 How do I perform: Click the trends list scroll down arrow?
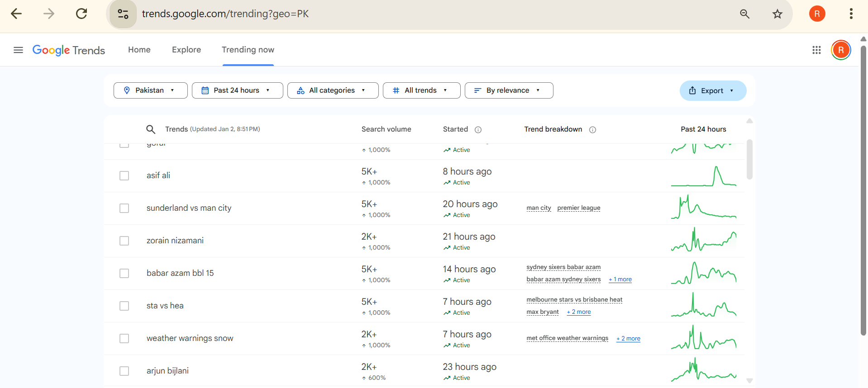749,381
